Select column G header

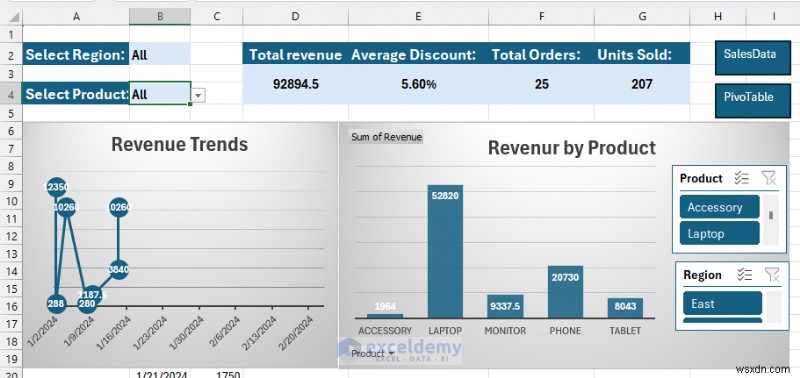pyautogui.click(x=642, y=17)
